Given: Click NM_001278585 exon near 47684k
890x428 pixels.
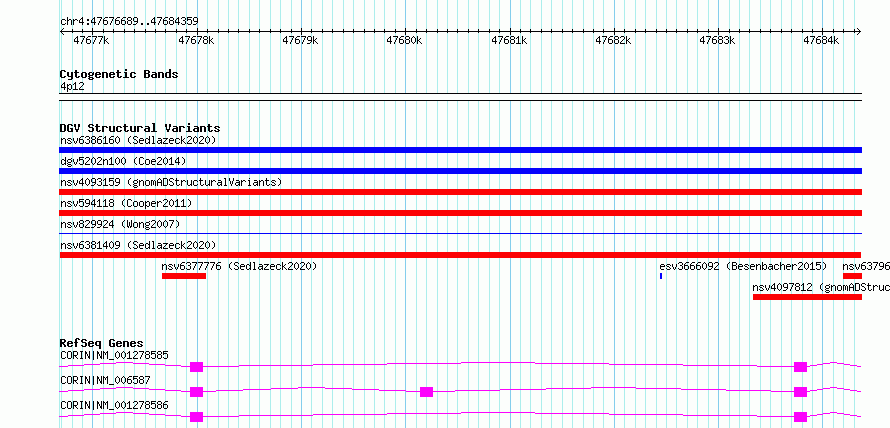Looking at the screenshot, I should point(800,367).
